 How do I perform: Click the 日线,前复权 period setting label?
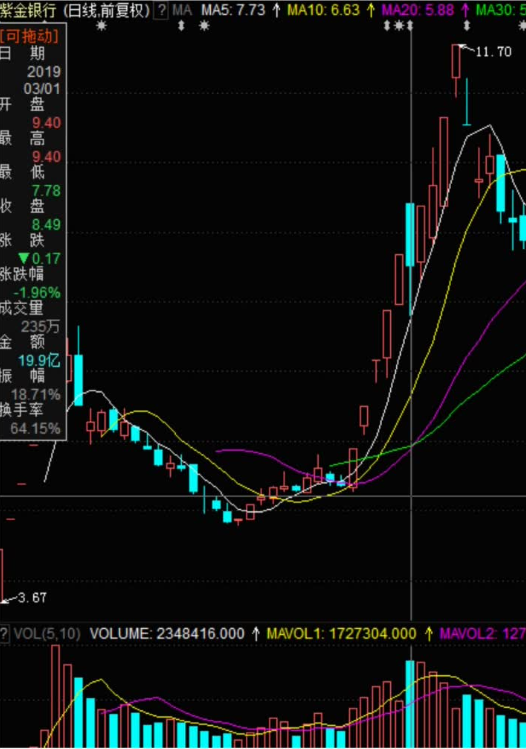(x=107, y=10)
